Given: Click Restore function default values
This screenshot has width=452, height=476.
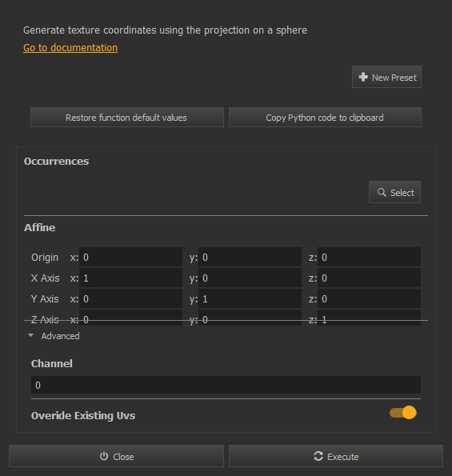Looking at the screenshot, I should pos(127,117).
